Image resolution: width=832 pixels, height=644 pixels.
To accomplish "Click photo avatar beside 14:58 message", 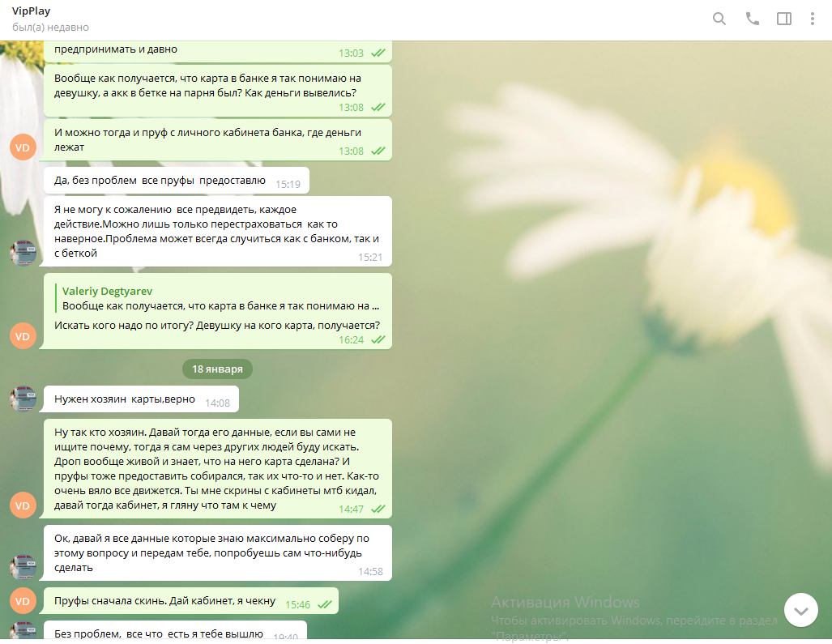I will tap(23, 567).
